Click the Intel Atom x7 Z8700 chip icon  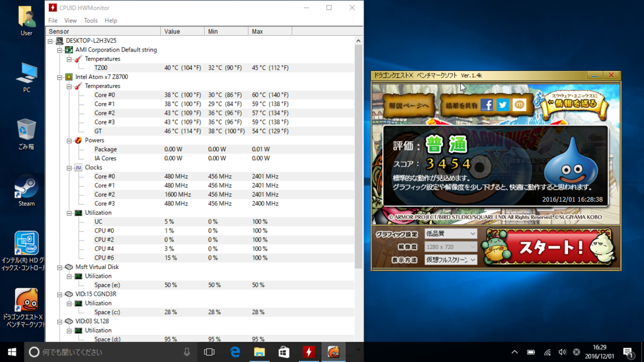coord(69,77)
